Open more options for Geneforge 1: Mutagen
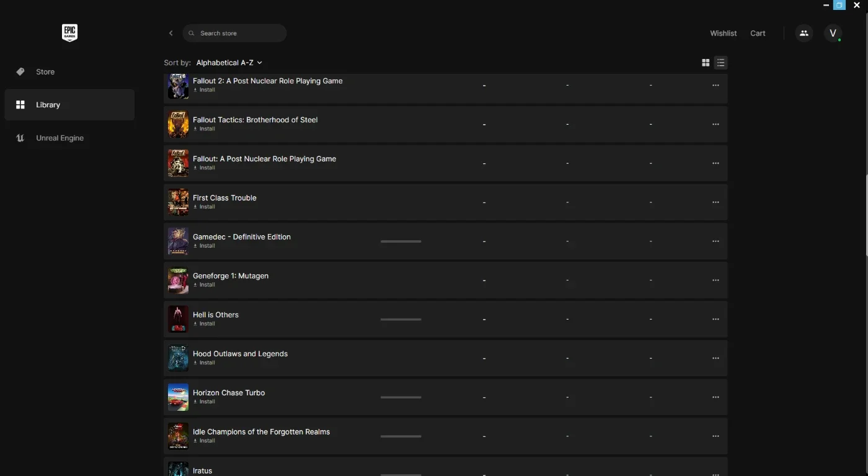 [x=715, y=280]
